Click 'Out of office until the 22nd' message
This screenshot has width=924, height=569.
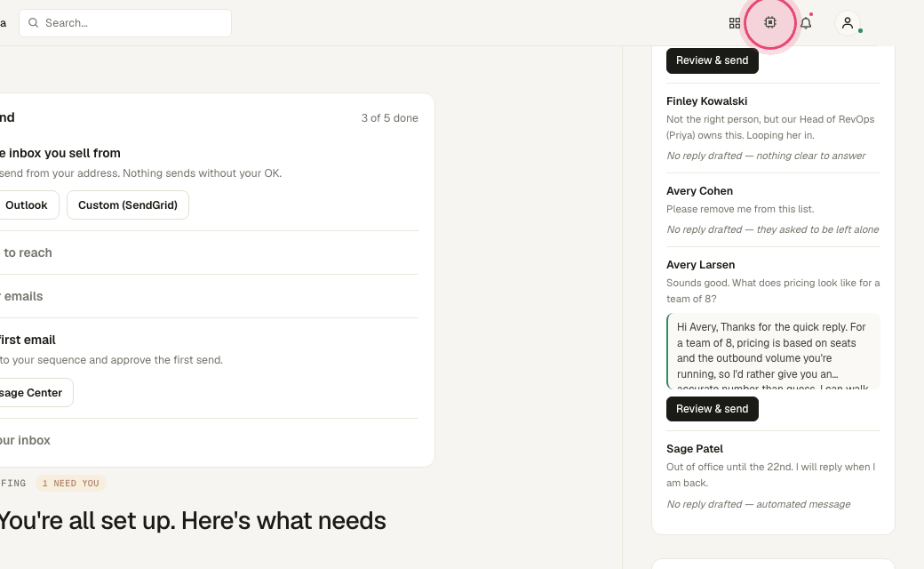click(771, 475)
